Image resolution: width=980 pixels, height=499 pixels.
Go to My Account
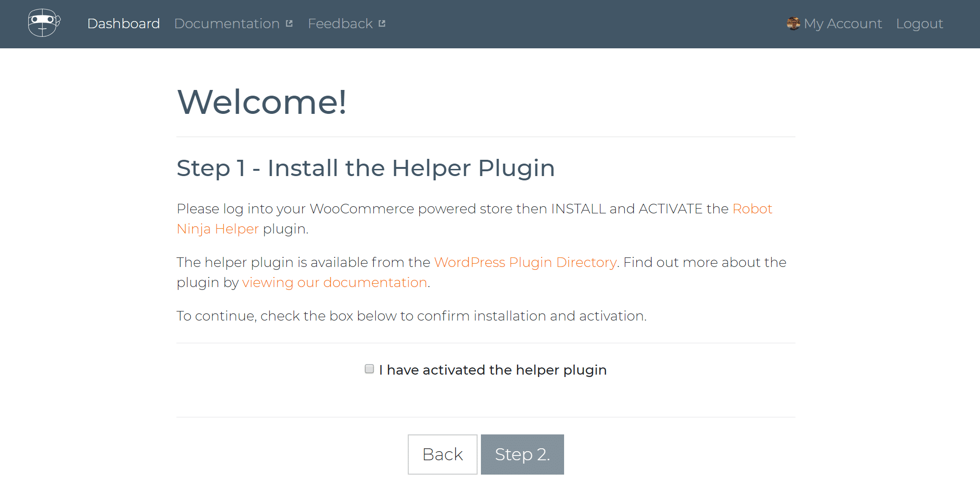842,23
